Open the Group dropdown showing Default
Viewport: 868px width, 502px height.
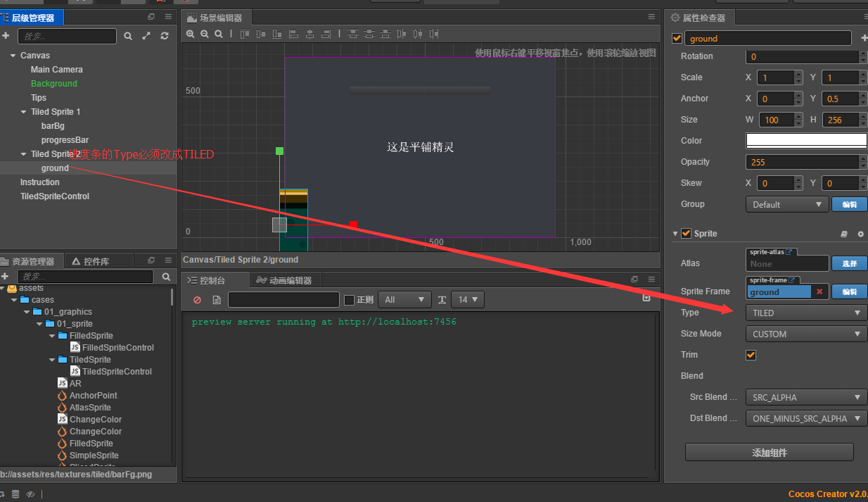coord(786,204)
